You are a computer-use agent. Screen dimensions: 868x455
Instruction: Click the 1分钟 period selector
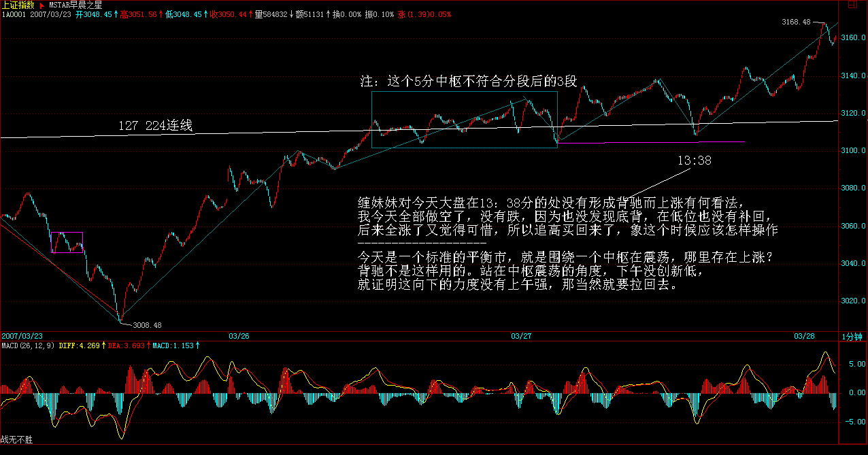pos(853,337)
